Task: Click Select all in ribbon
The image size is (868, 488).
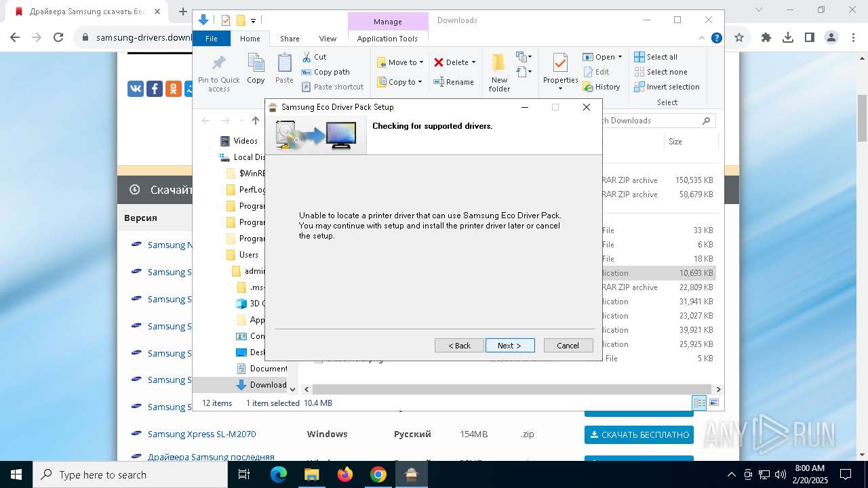Action: click(x=656, y=57)
